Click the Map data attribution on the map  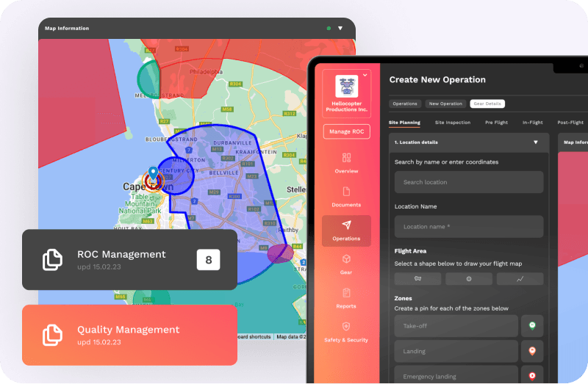[x=291, y=337]
